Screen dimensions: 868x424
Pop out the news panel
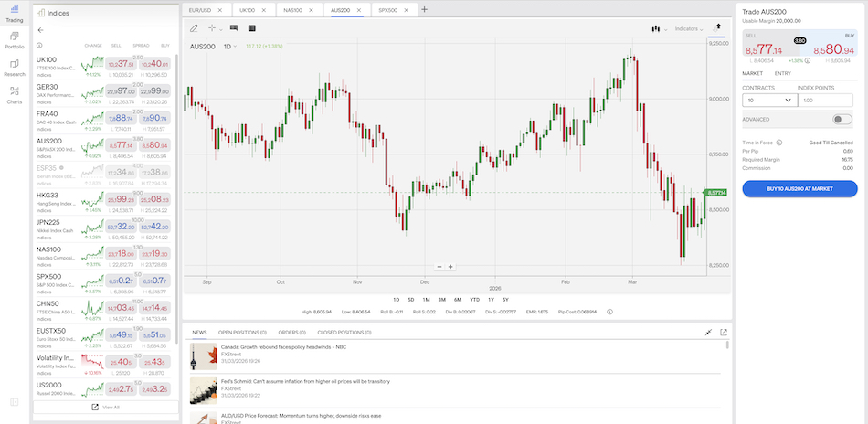coord(724,333)
